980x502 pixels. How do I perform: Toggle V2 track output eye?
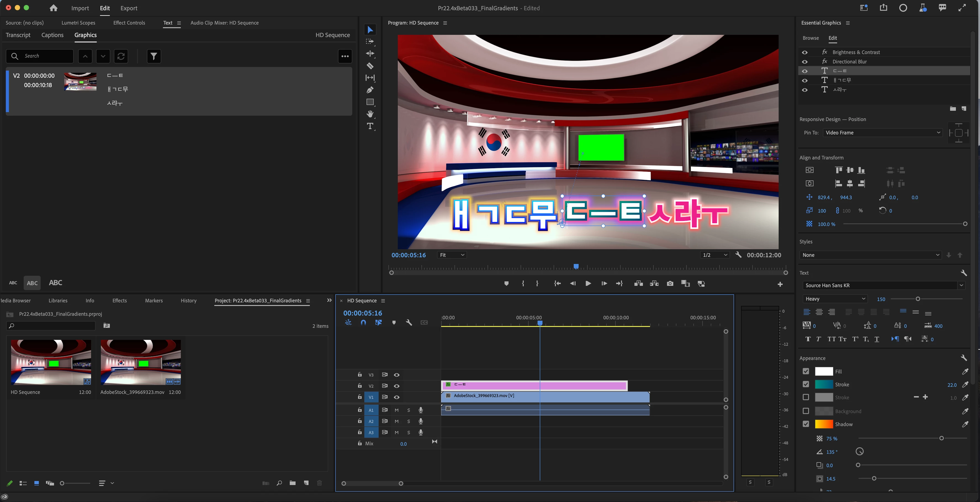[x=397, y=386]
